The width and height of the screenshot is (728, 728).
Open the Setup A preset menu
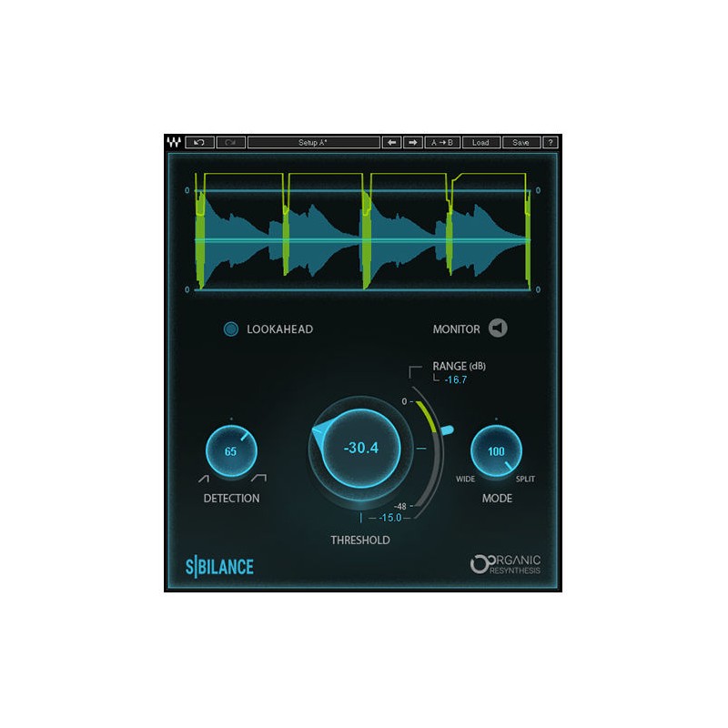point(313,143)
